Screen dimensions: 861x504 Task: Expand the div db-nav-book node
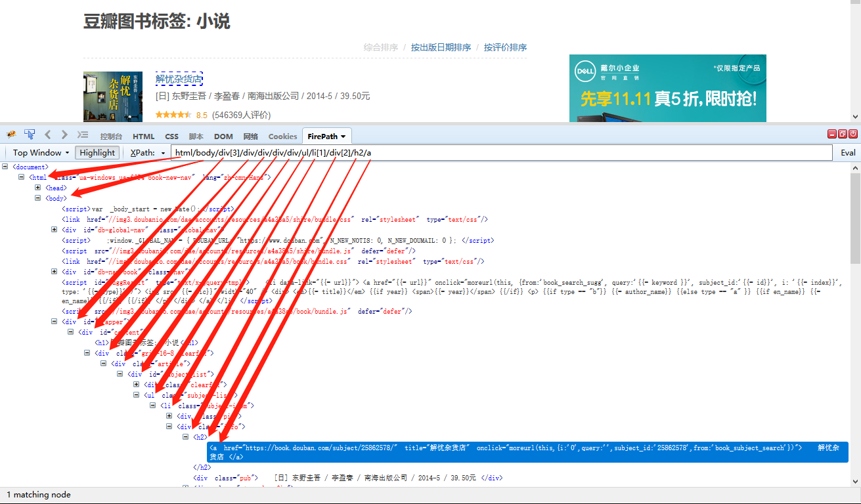55,272
